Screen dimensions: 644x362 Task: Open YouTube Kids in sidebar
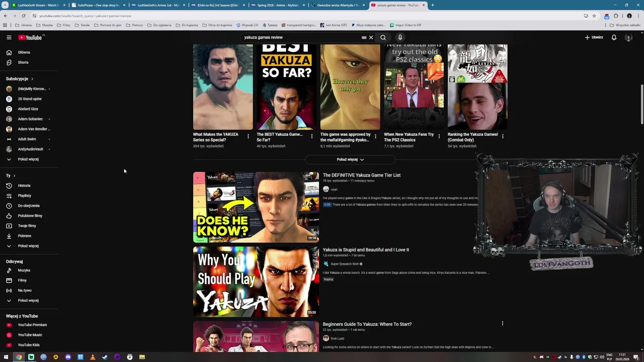(29, 345)
